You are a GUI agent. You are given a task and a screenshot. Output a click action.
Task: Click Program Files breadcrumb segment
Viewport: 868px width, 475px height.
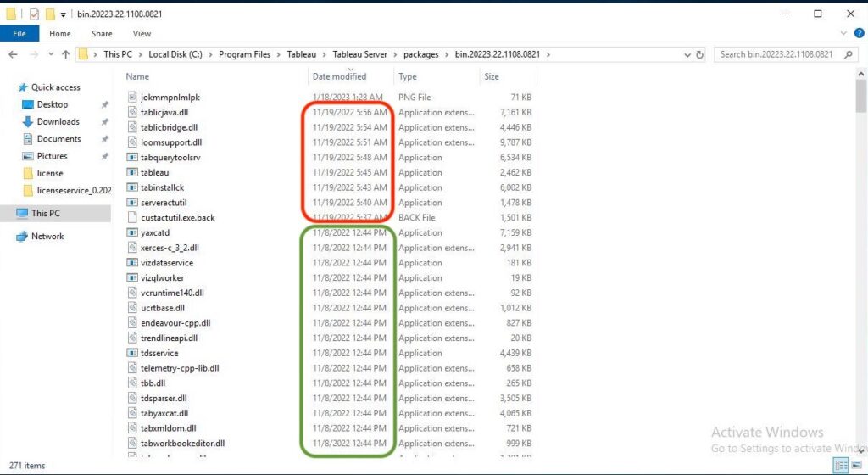pyautogui.click(x=245, y=54)
